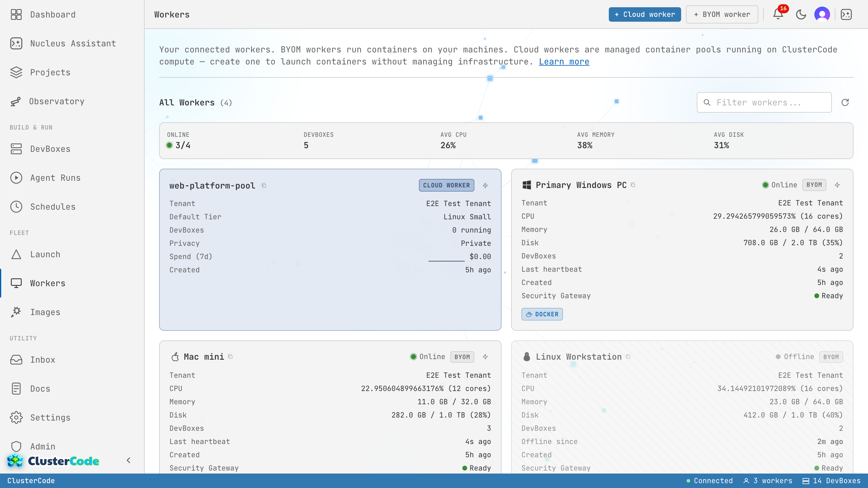
Task: Click the ONLINE 3/4 stat
Action: click(x=179, y=140)
